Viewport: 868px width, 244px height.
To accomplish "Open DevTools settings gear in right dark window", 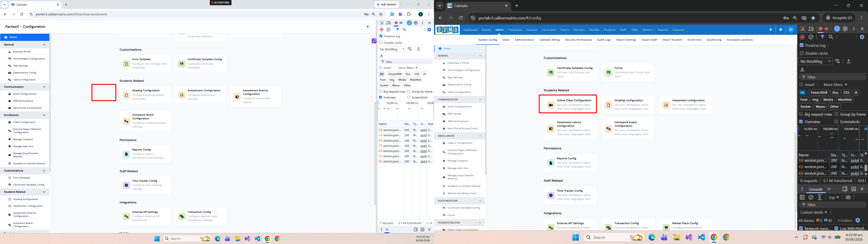I will [x=845, y=29].
